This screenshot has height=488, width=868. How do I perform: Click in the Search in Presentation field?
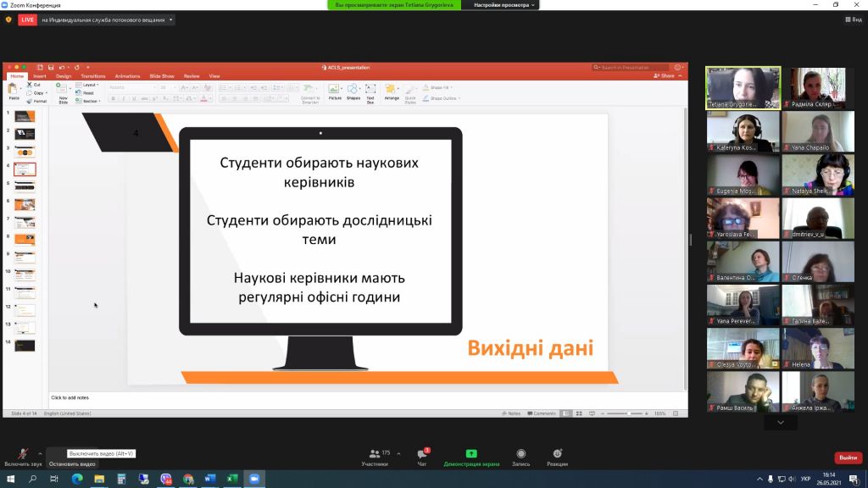tap(630, 68)
